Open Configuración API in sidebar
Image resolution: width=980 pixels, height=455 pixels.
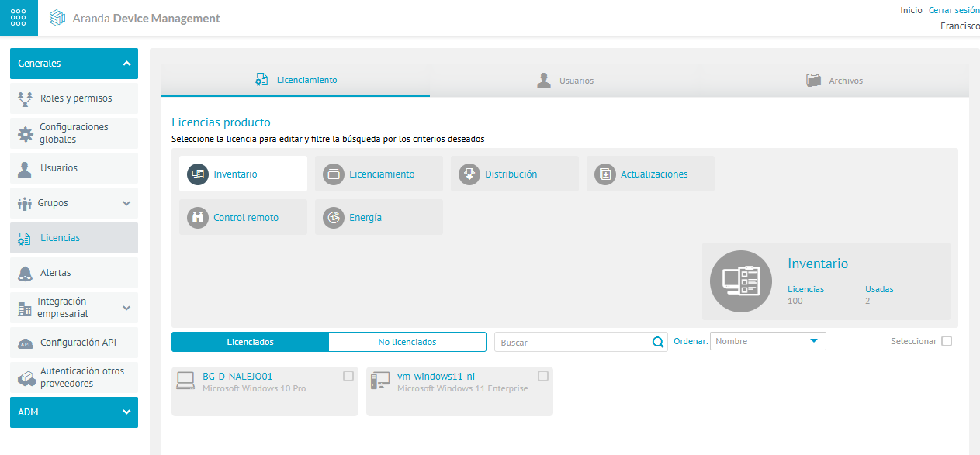(74, 343)
